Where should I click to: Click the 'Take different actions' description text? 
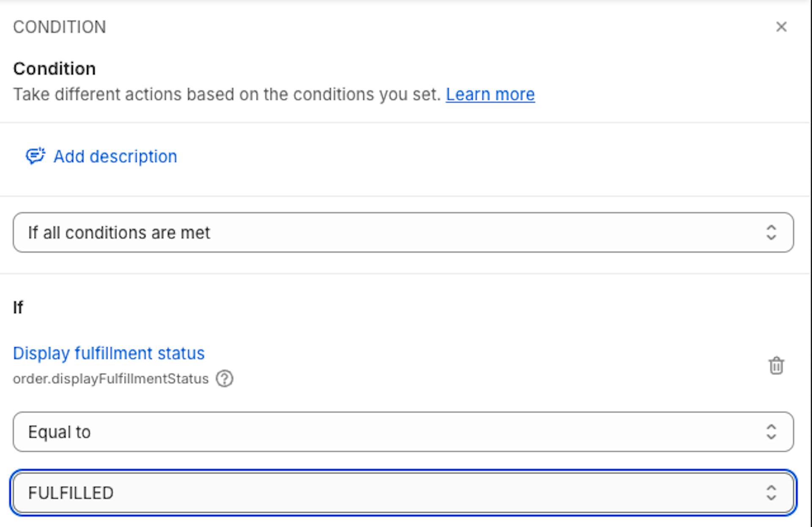pos(227,94)
